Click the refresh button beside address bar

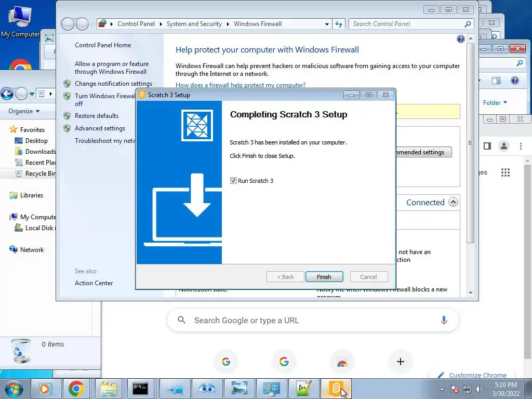click(339, 24)
